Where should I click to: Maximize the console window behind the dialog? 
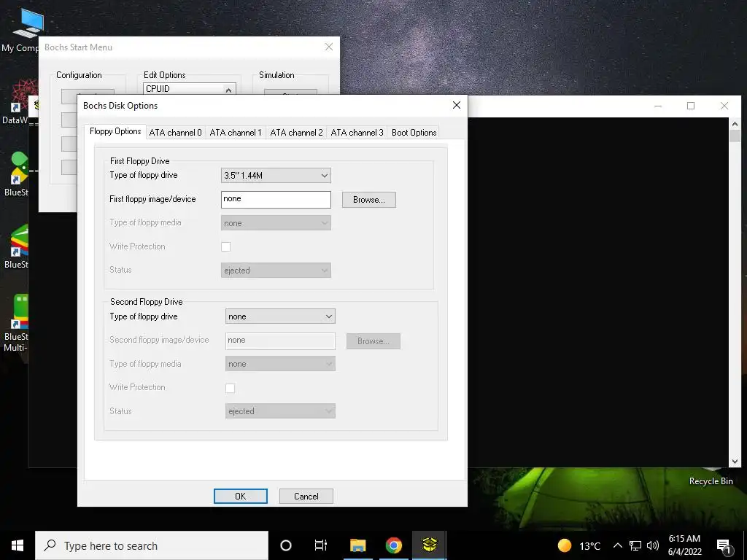tap(691, 106)
